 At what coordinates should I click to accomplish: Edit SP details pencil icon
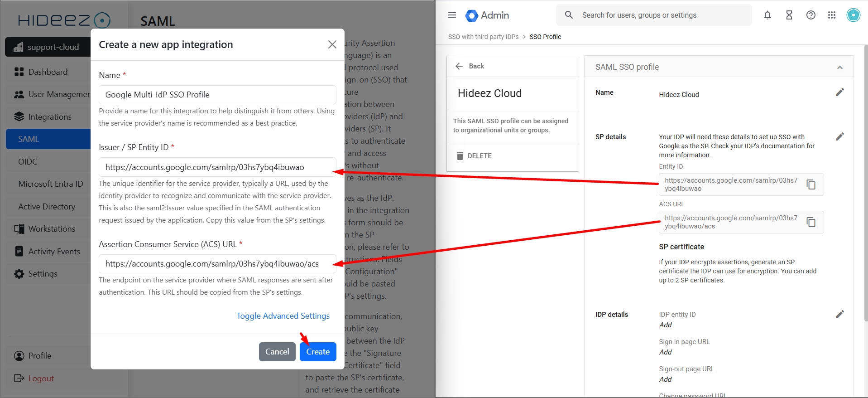(x=840, y=136)
